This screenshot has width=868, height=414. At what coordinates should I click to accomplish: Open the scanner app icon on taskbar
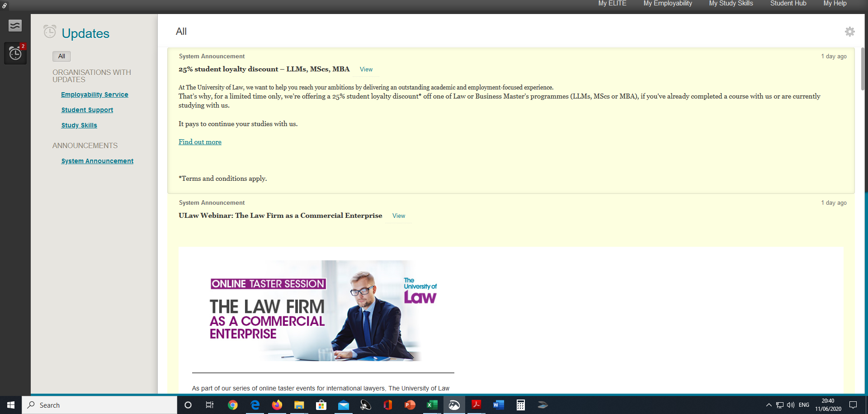click(x=542, y=405)
